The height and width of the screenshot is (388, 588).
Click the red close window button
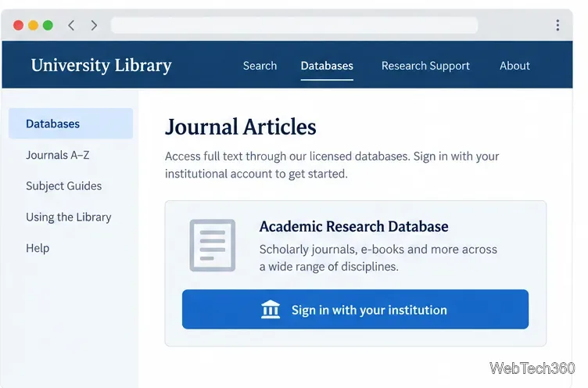click(19, 25)
